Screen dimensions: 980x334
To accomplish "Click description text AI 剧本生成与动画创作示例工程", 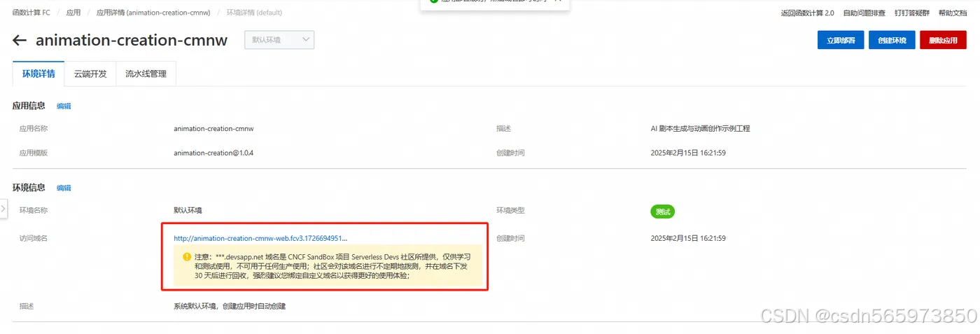I will 700,129.
